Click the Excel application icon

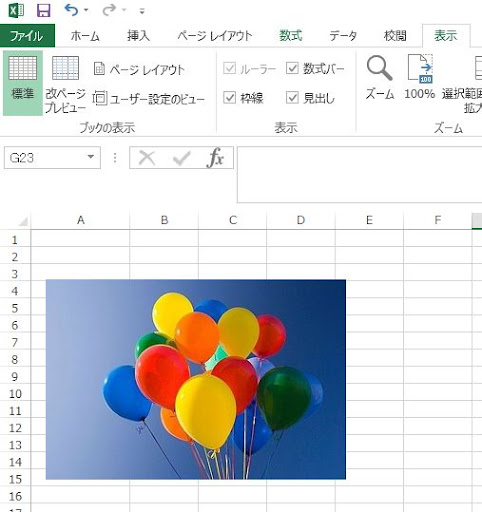click(17, 11)
